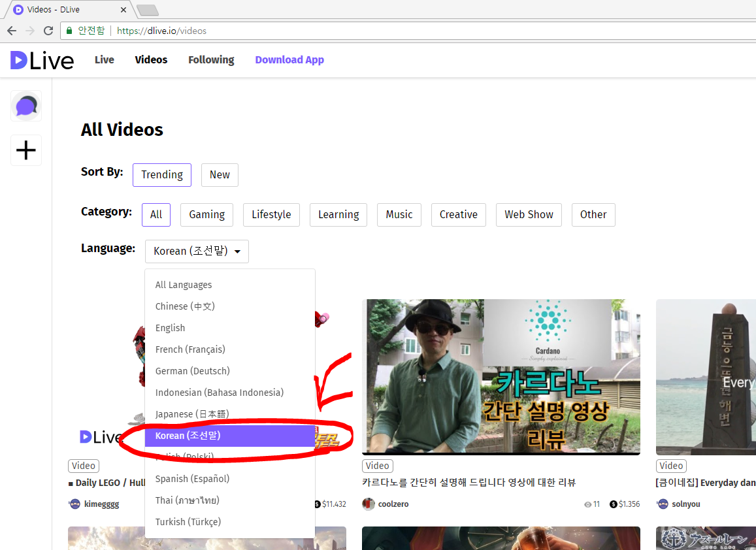Go to the Live tab
The image size is (756, 550).
(104, 60)
